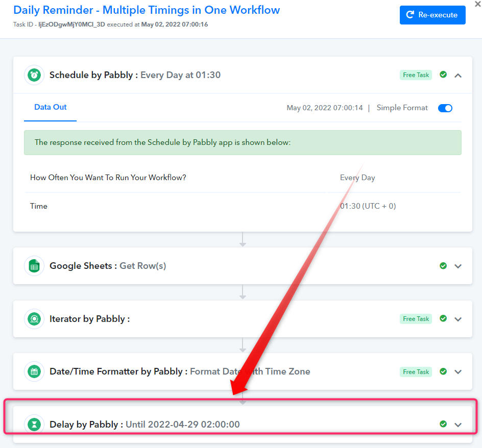Click the Free Task badge on Date/Time Formatter step
This screenshot has height=448, width=482.
[416, 372]
